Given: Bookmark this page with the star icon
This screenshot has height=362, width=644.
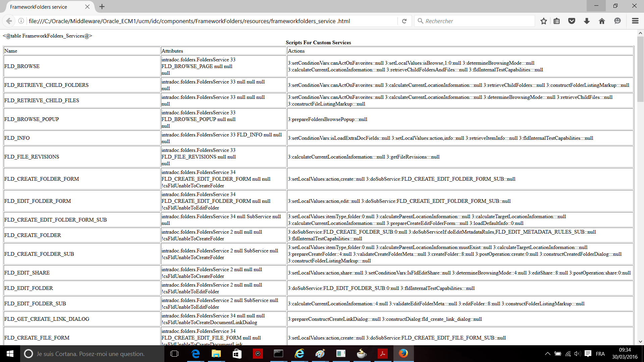Looking at the screenshot, I should (544, 21).
